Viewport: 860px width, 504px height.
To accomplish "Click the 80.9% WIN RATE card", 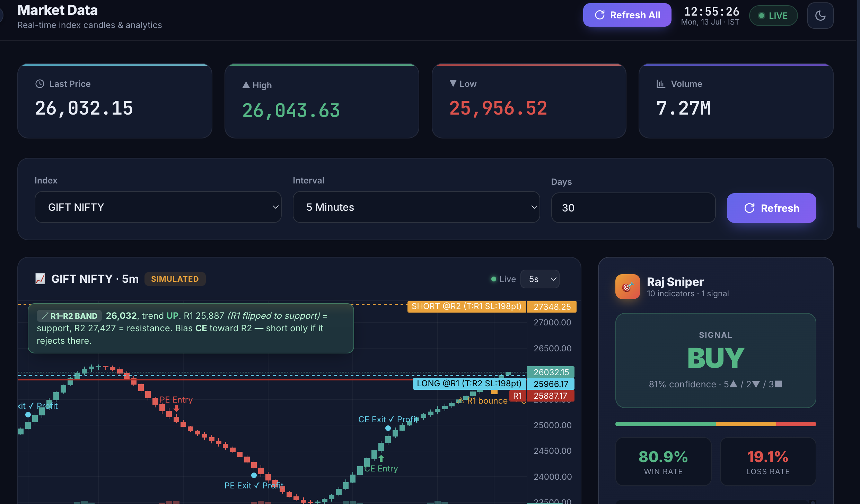I will coord(663,461).
